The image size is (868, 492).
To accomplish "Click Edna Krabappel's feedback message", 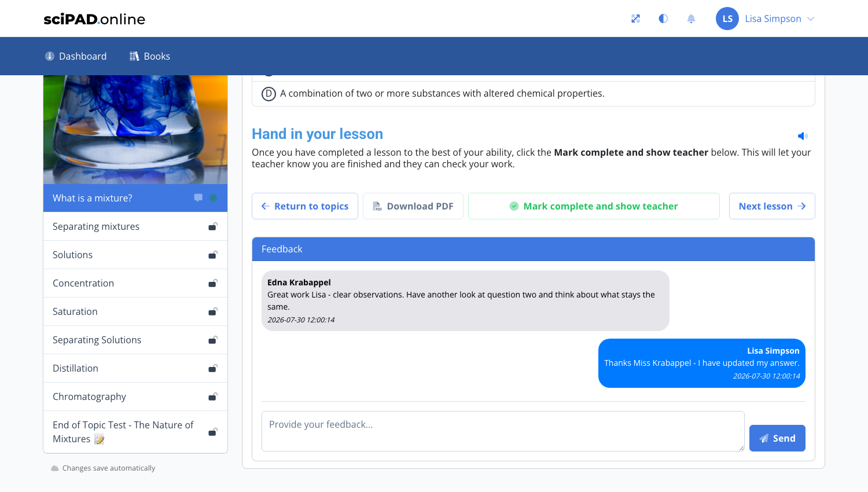I will [x=465, y=301].
